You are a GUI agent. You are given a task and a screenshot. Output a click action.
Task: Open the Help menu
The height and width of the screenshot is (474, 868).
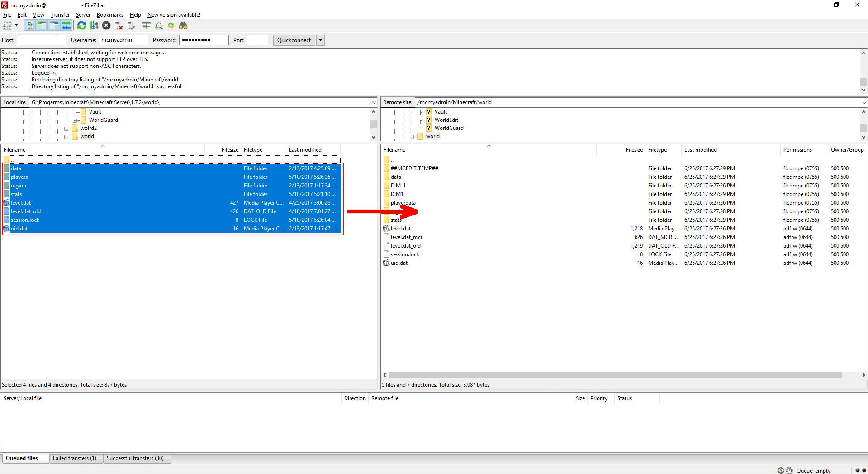point(135,14)
